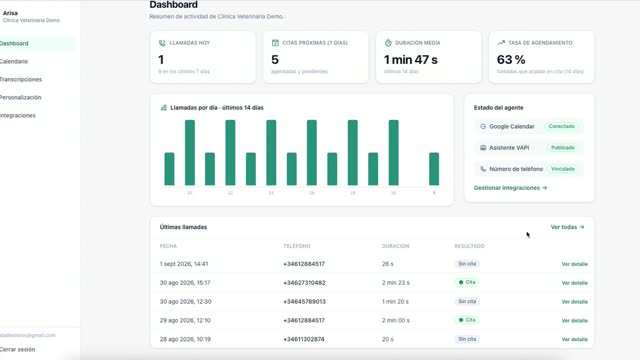The width and height of the screenshot is (640, 360).
Task: Click duration 1 min 20 s
Action: pos(395,302)
